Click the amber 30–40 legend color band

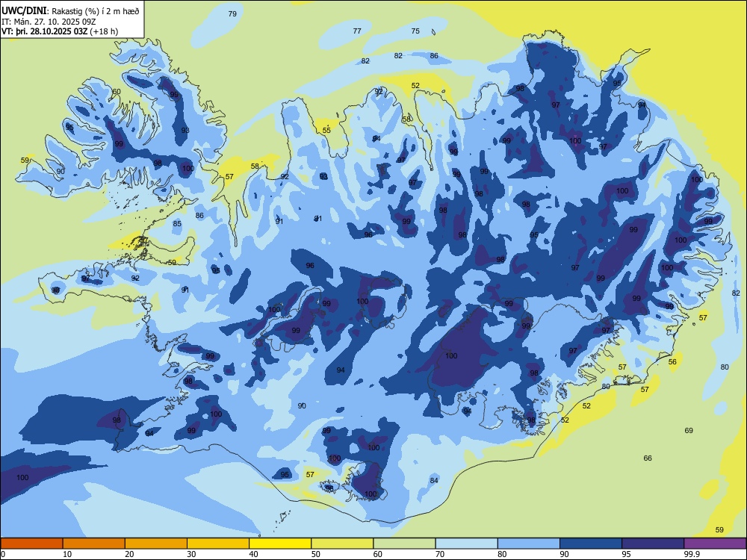218,544
